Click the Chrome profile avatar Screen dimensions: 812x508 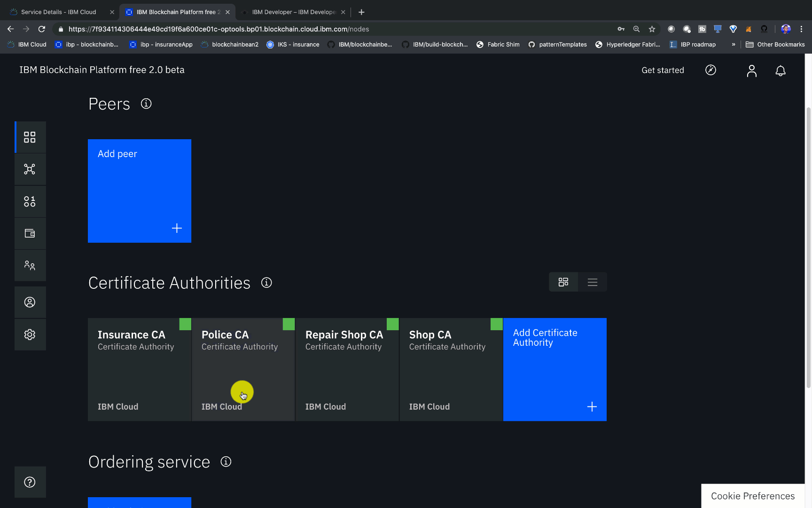pyautogui.click(x=786, y=29)
